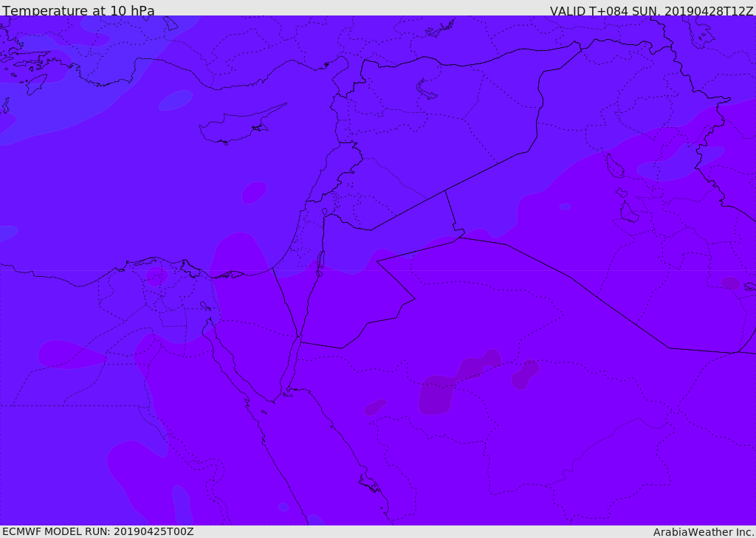Click Lake Tharthar in central Iraq
The image size is (756, 538).
click(x=615, y=166)
